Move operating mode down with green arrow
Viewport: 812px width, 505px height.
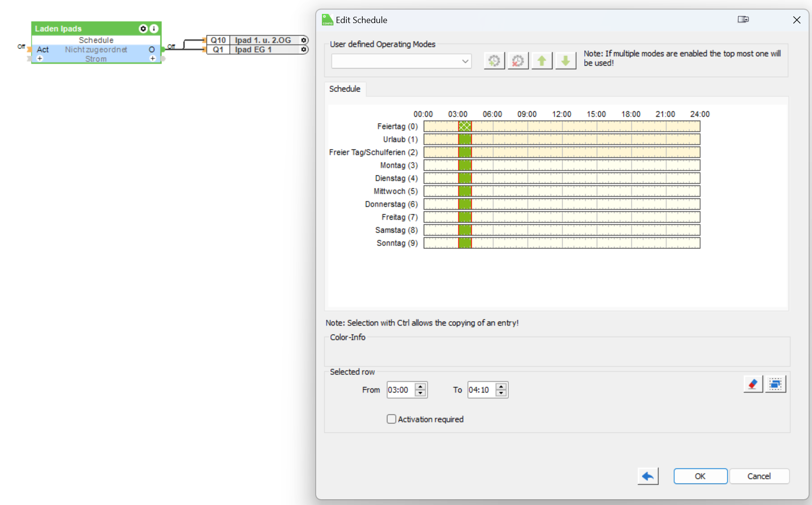pos(566,61)
